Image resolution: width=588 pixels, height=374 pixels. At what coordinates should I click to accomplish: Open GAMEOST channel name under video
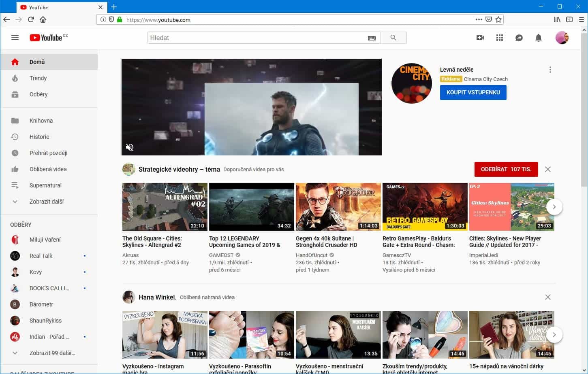coord(221,255)
